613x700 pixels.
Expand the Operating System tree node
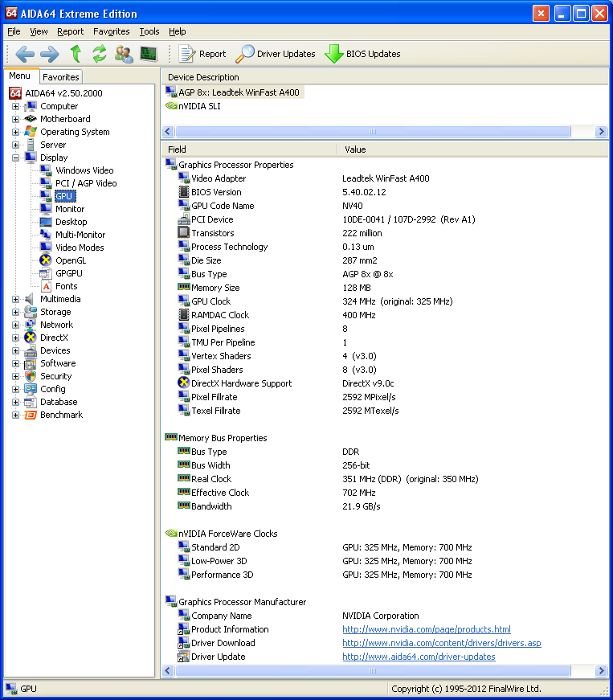pos(15,132)
